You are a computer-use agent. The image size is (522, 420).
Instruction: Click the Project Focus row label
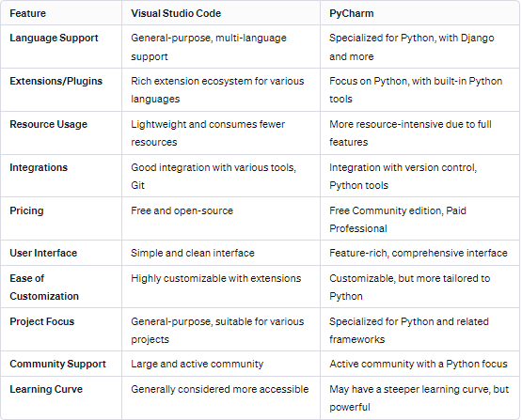click(x=42, y=321)
